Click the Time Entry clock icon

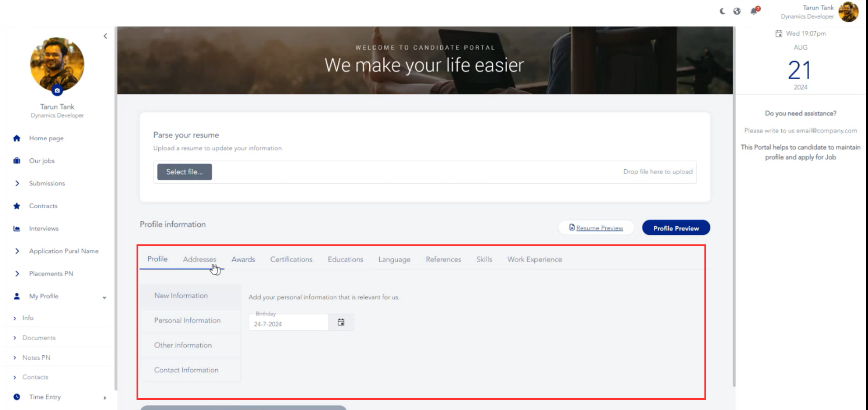(x=17, y=397)
